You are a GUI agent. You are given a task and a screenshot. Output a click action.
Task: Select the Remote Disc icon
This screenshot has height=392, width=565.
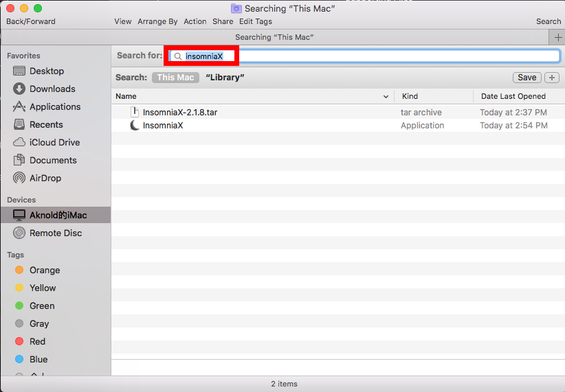[x=19, y=233]
